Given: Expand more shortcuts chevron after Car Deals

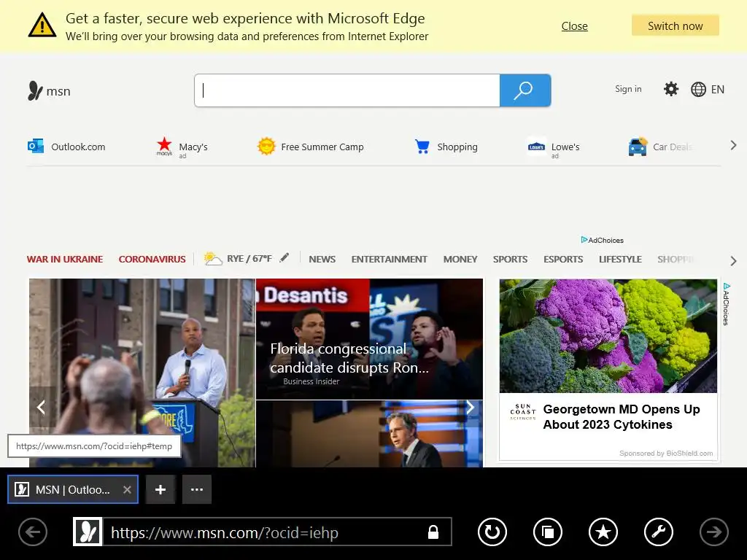Looking at the screenshot, I should tap(733, 146).
